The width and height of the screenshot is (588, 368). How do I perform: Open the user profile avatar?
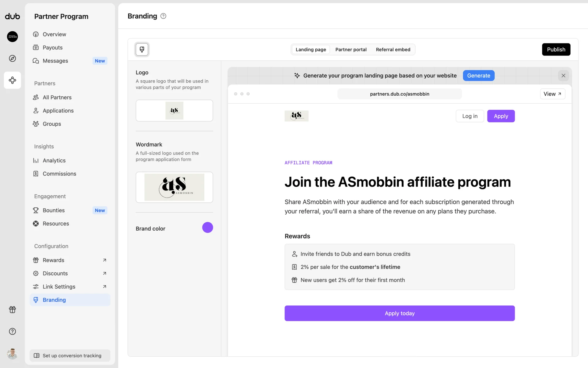pyautogui.click(x=12, y=354)
